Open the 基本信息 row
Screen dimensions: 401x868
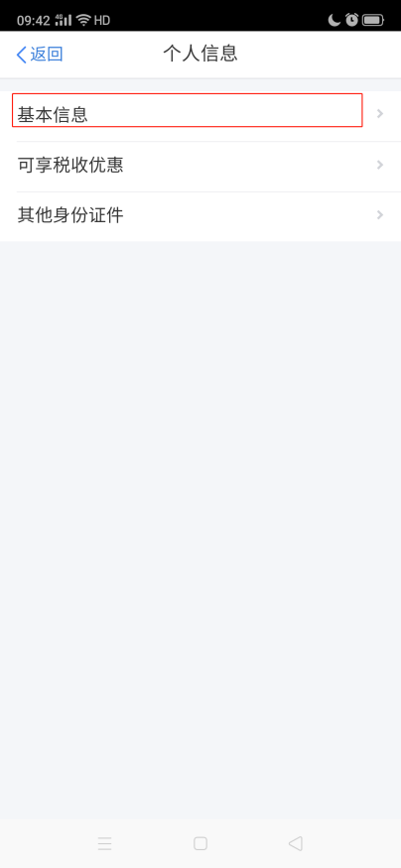200,116
